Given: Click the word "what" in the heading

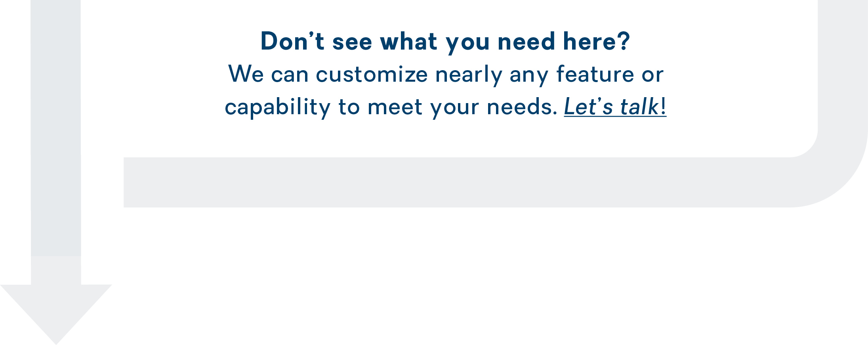Looking at the screenshot, I should point(408,42).
